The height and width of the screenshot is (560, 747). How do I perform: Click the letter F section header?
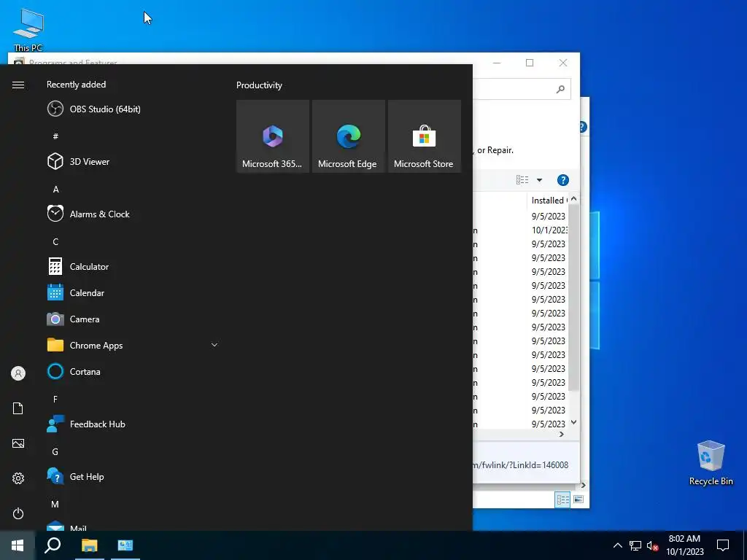coord(55,399)
